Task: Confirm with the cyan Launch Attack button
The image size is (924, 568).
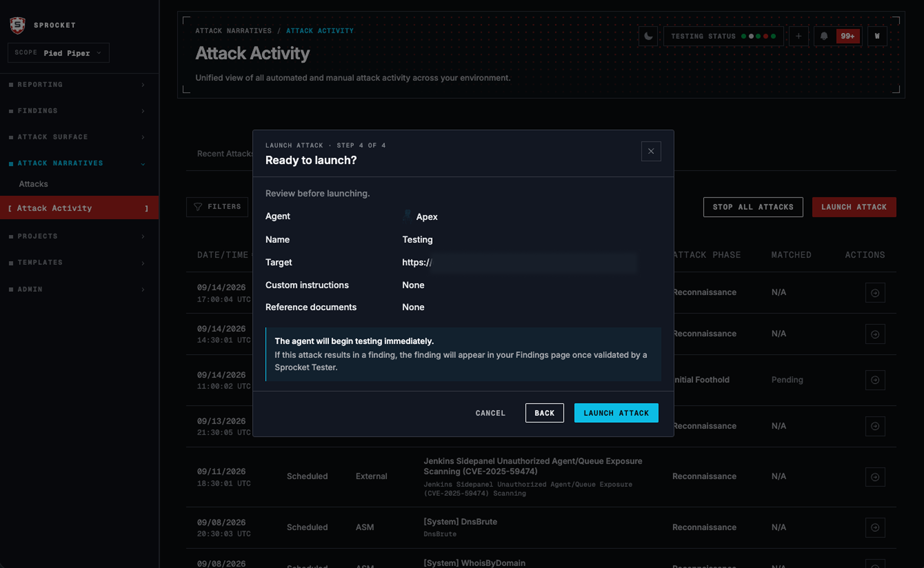Action: (616, 413)
